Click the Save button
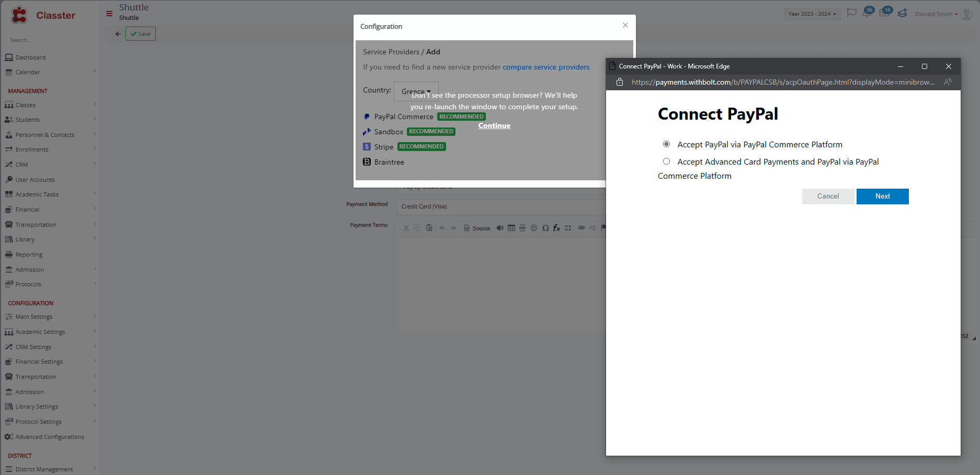Viewport: 980px width, 475px height. pyautogui.click(x=141, y=34)
